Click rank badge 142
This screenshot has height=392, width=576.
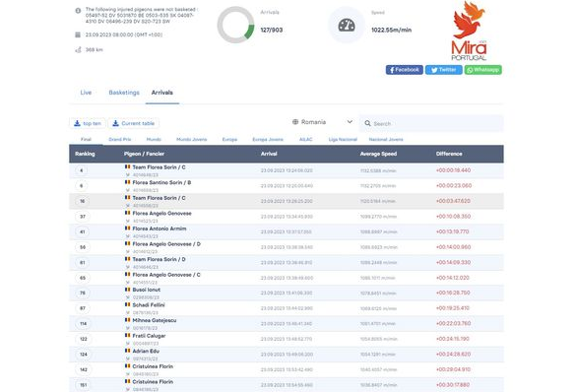(84, 369)
